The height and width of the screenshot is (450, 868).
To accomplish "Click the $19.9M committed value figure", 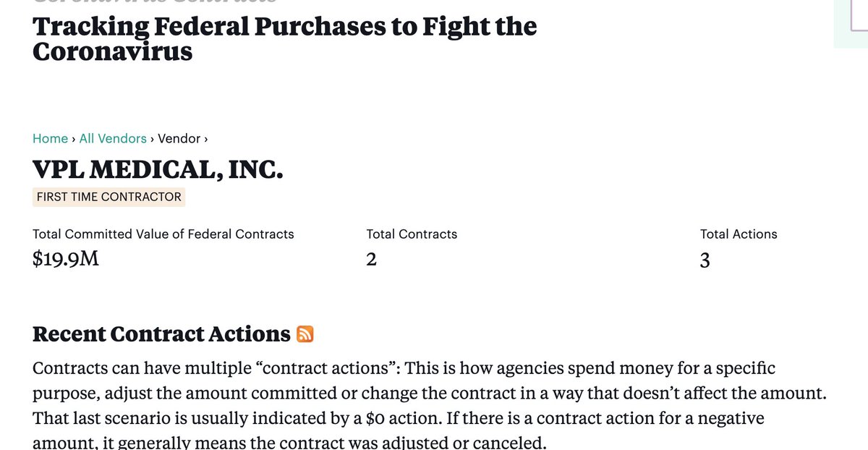I will (x=66, y=258).
